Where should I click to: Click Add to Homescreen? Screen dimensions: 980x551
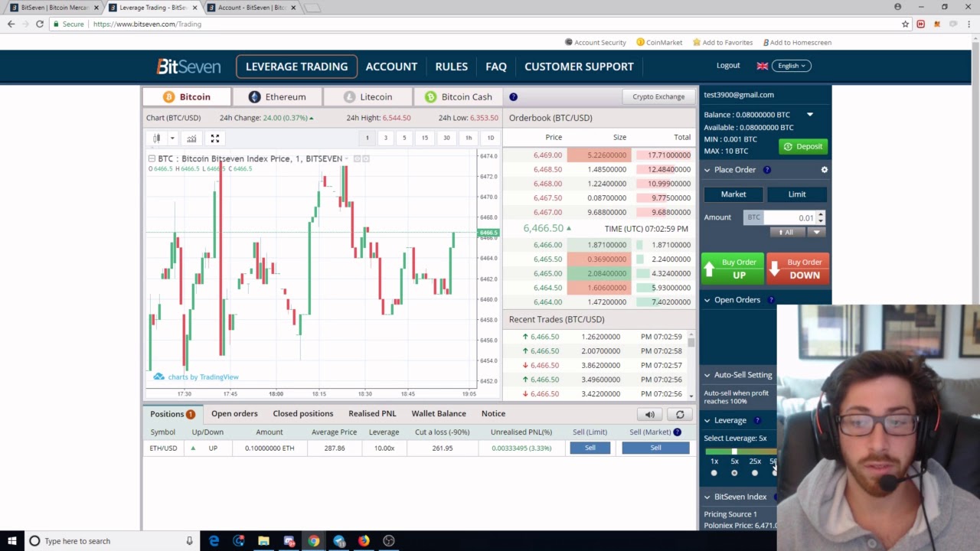pos(795,42)
